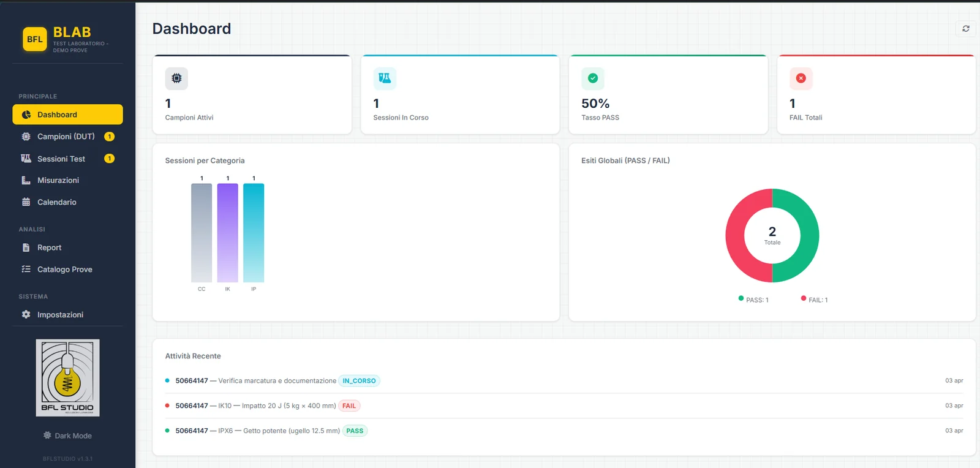The image size is (980, 468).
Task: Click the FAIL: 1 legend entry
Action: (x=815, y=300)
